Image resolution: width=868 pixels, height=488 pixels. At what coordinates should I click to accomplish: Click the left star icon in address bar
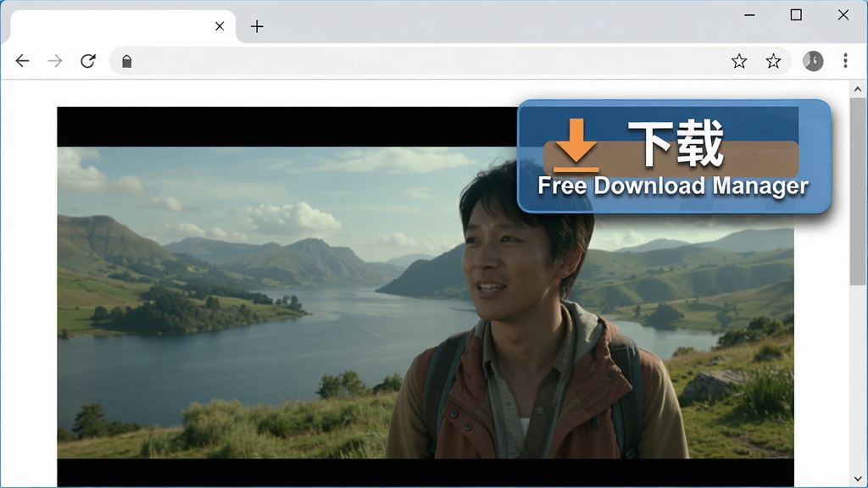(x=739, y=61)
